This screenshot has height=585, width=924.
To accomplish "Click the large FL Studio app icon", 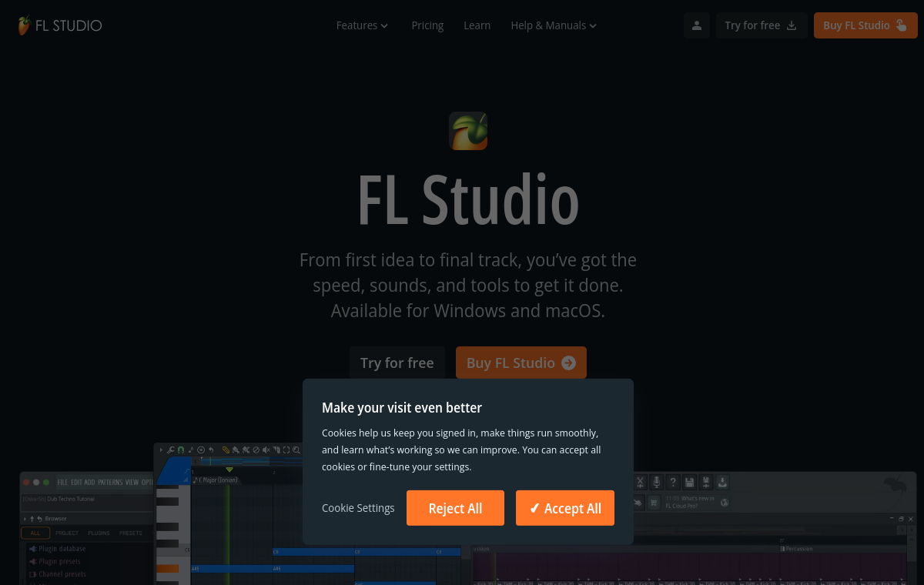I will coord(468,131).
